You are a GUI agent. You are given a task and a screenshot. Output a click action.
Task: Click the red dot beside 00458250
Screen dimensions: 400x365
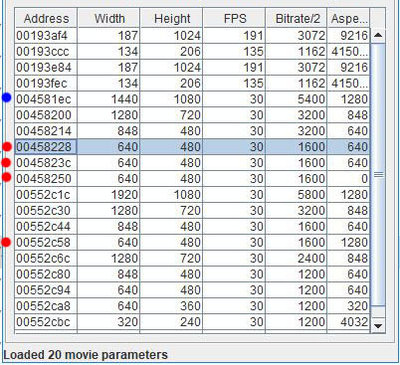click(6, 177)
